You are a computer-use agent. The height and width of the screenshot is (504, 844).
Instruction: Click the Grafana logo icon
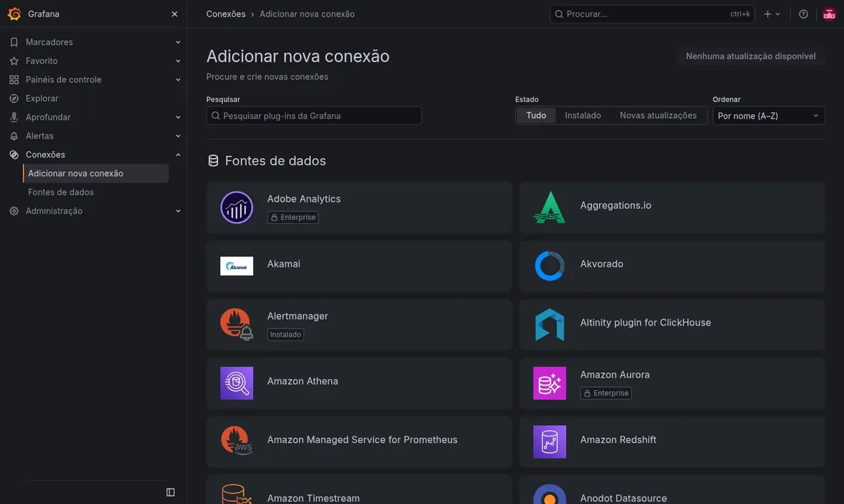[x=14, y=14]
